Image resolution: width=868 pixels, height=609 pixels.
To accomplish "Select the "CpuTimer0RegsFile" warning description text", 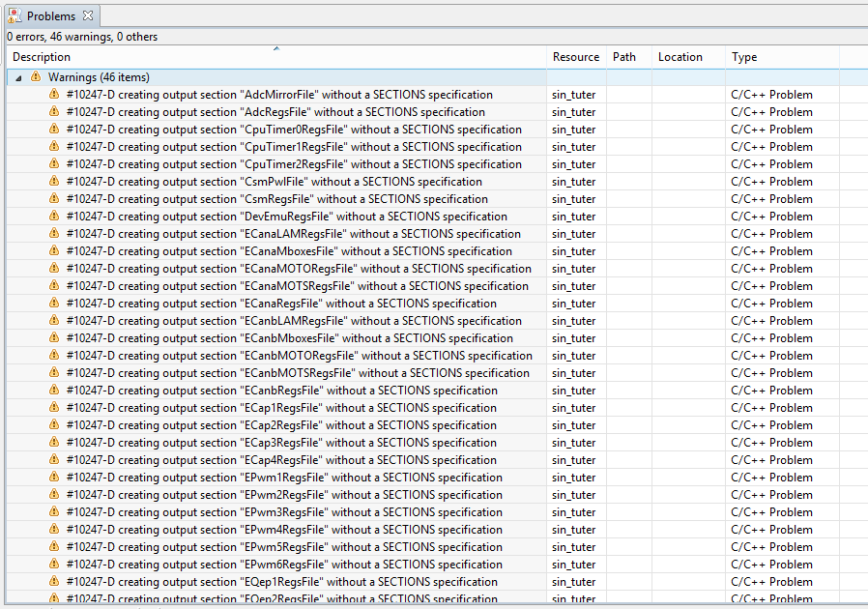I will (x=294, y=130).
